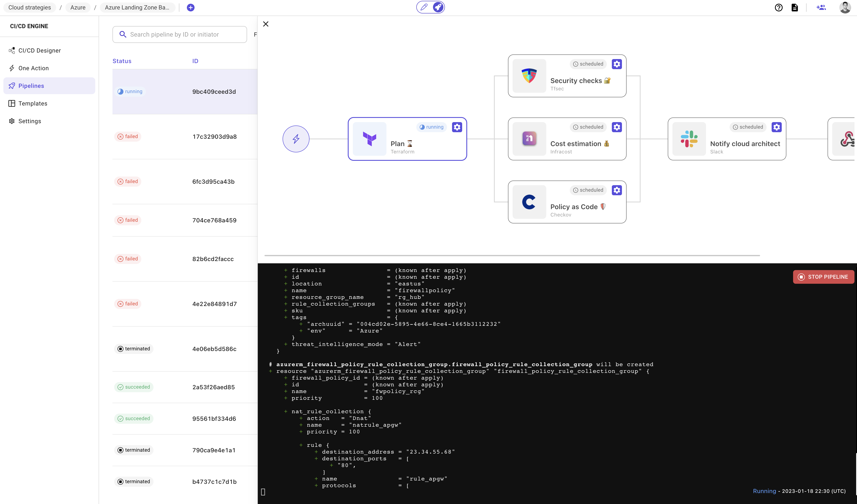Configure the Infracost Cost estimation action
The image size is (857, 504).
tap(617, 127)
